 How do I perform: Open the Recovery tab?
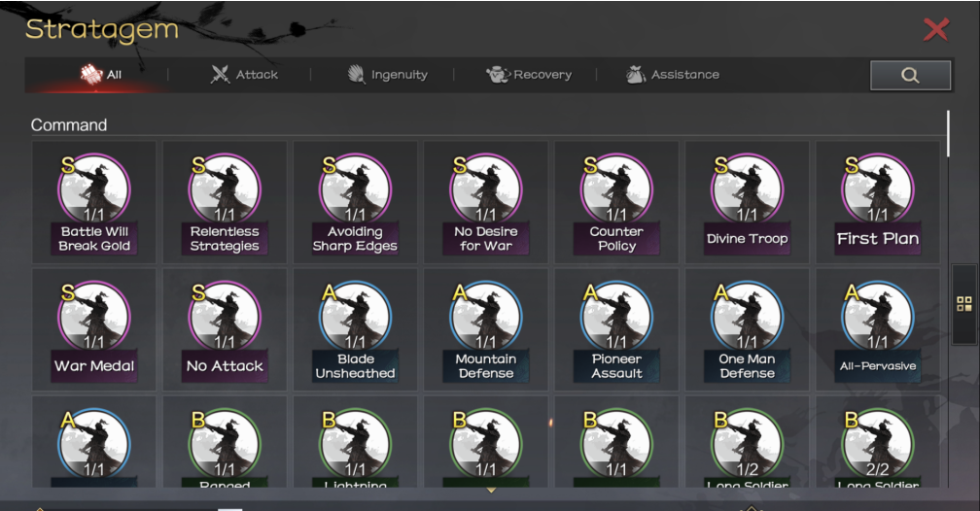point(529,75)
